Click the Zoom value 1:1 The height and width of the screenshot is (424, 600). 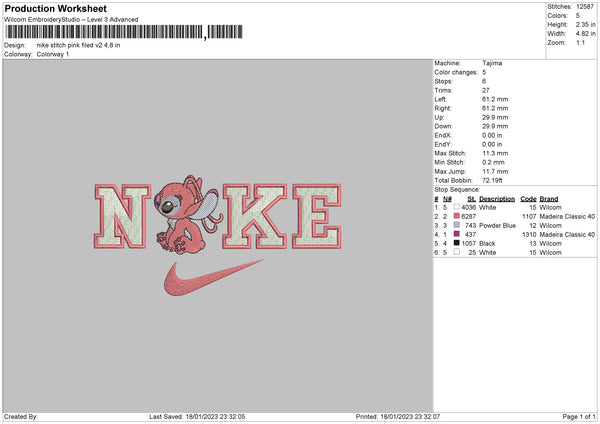click(580, 42)
